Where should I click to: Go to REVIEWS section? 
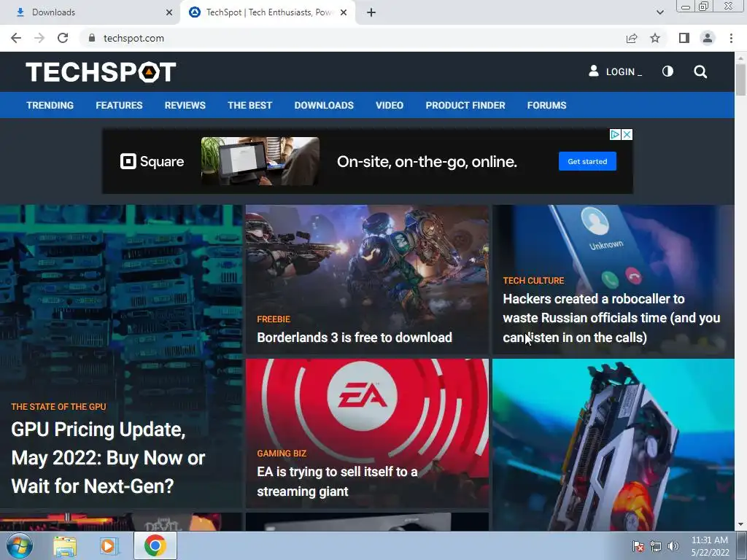[x=185, y=105]
